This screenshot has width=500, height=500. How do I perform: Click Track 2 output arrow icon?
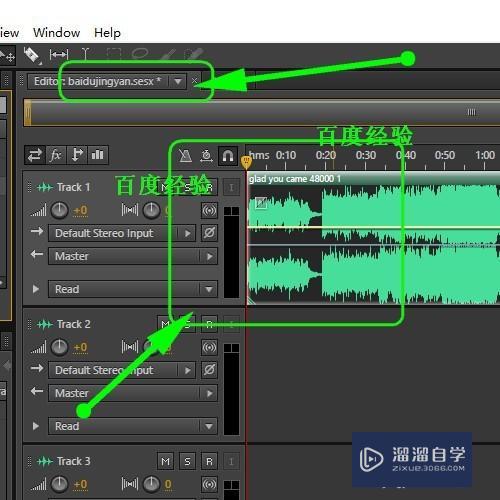[x=37, y=391]
